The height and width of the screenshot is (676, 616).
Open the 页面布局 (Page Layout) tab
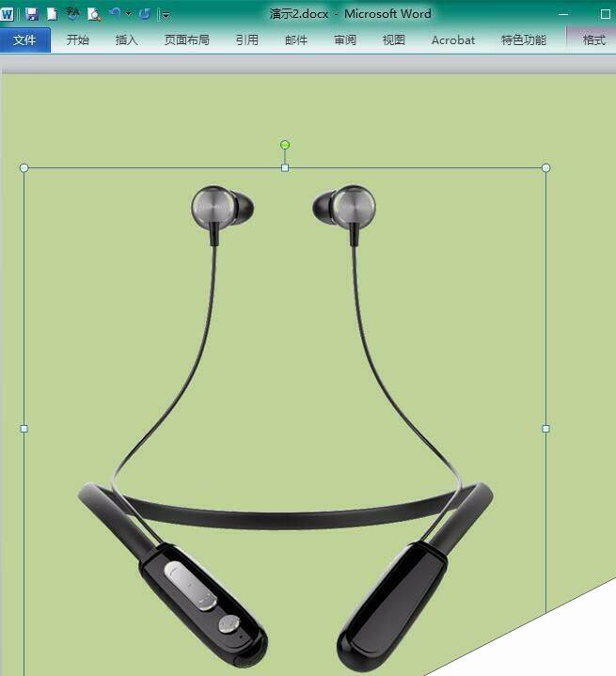click(187, 40)
